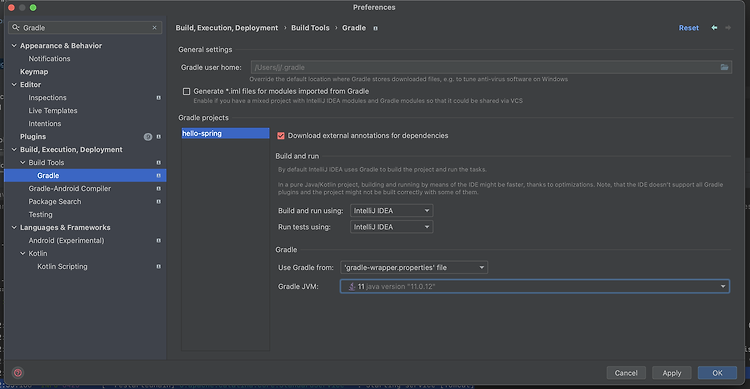Click the project-level icon beside Inspections
Screen dimensions: 750x389
(159, 98)
